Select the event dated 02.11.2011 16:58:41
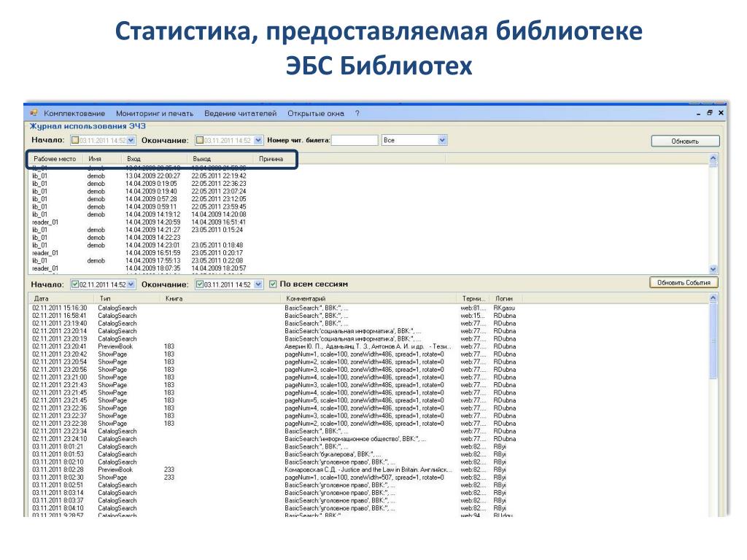This screenshot has height=560, width=747. [x=60, y=316]
